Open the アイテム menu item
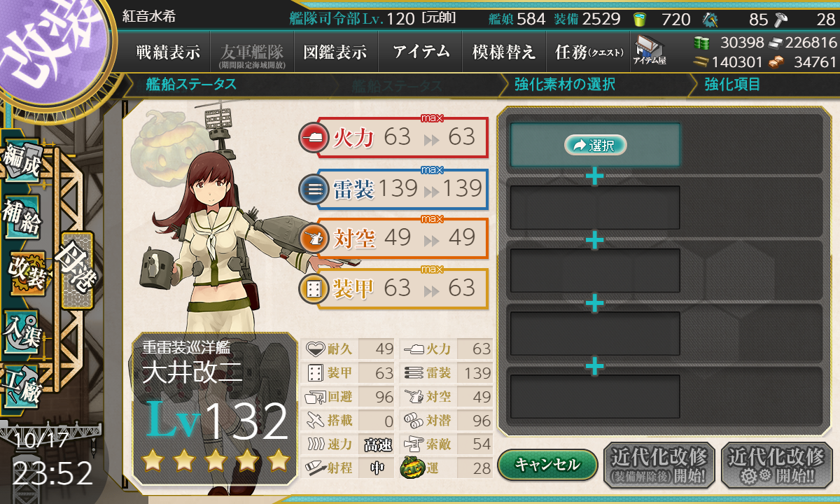Viewport: 840px width, 504px height. click(421, 52)
